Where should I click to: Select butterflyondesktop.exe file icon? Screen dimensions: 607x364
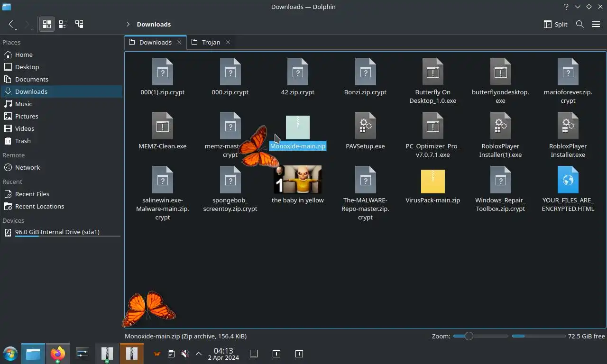pyautogui.click(x=500, y=72)
